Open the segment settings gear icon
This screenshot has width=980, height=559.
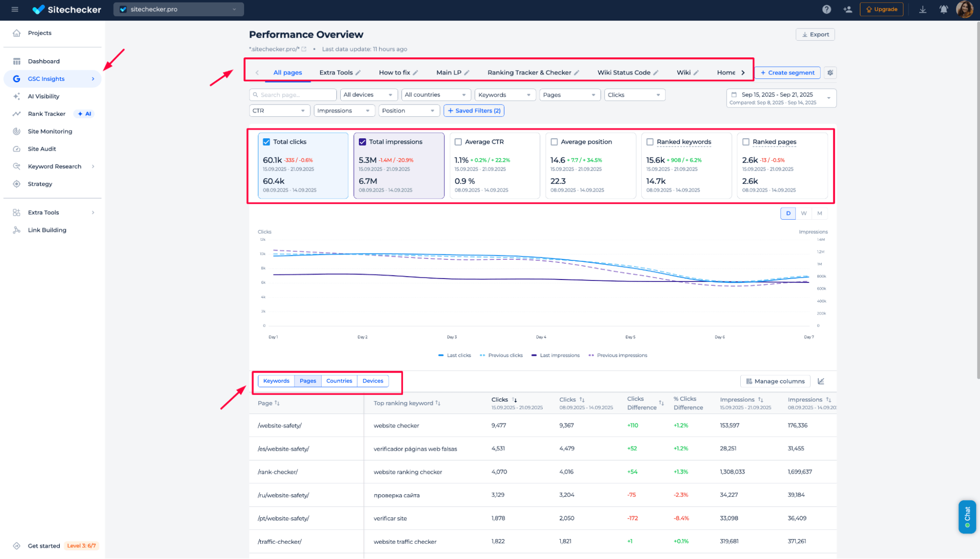coord(830,73)
